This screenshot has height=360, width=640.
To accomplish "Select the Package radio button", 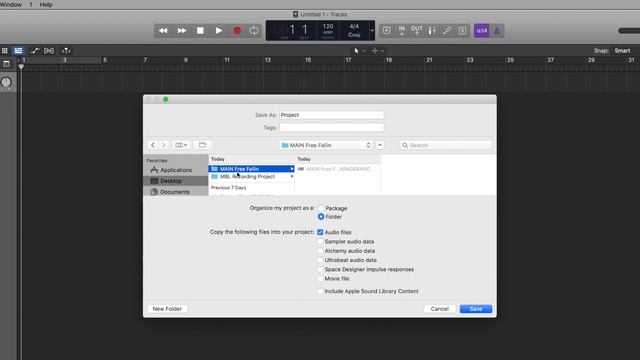I will (x=321, y=208).
